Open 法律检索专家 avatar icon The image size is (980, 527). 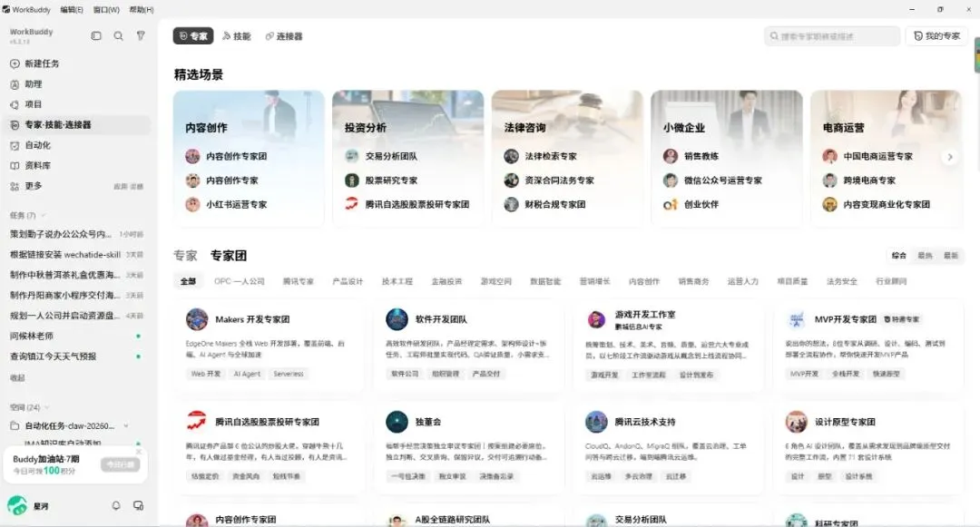tap(511, 156)
